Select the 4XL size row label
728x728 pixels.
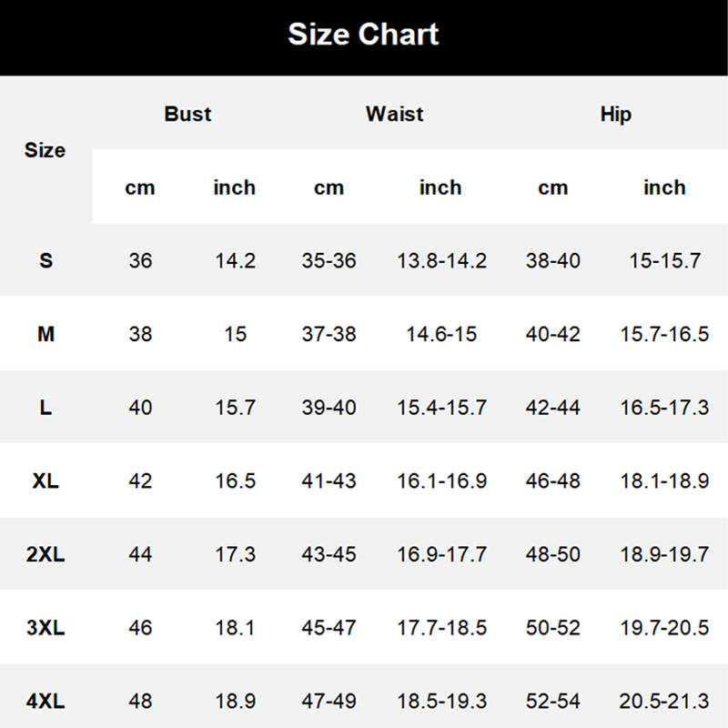tap(45, 701)
